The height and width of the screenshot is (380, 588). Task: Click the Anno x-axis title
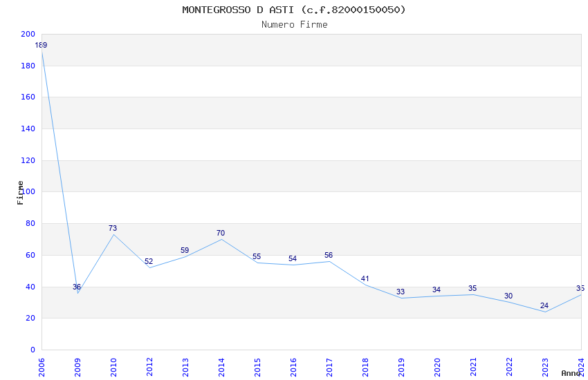571,373
